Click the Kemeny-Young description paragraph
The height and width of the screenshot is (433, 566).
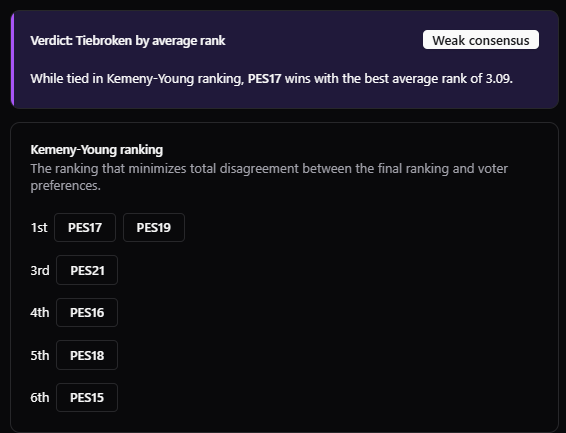(x=269, y=177)
